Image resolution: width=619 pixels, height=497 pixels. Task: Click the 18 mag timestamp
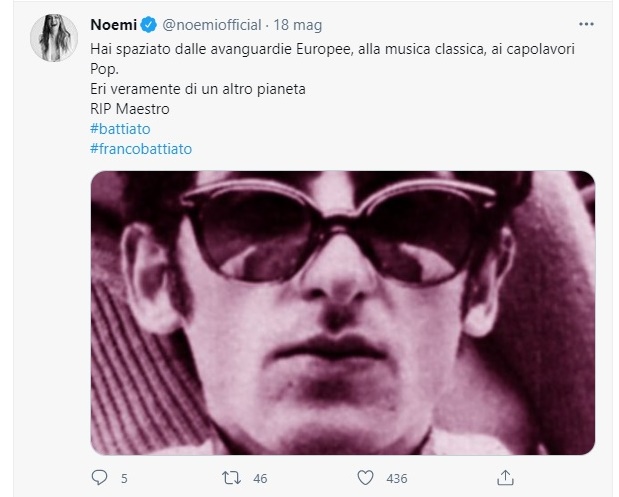[x=298, y=25]
